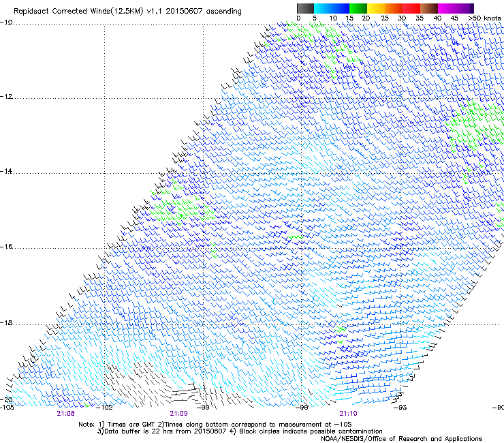The width and height of the screenshot is (504, 443).
Task: Click the '-16' latitude axis label
Action: 6,247
